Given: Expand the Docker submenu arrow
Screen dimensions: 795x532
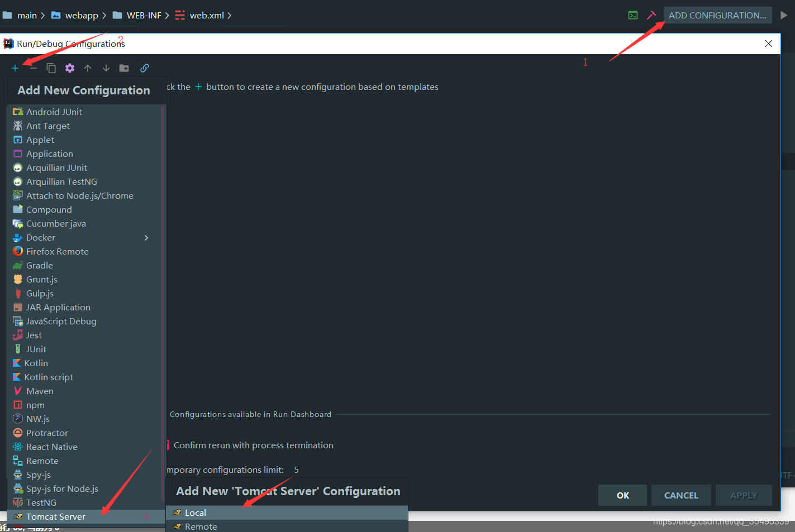Looking at the screenshot, I should click(x=146, y=238).
